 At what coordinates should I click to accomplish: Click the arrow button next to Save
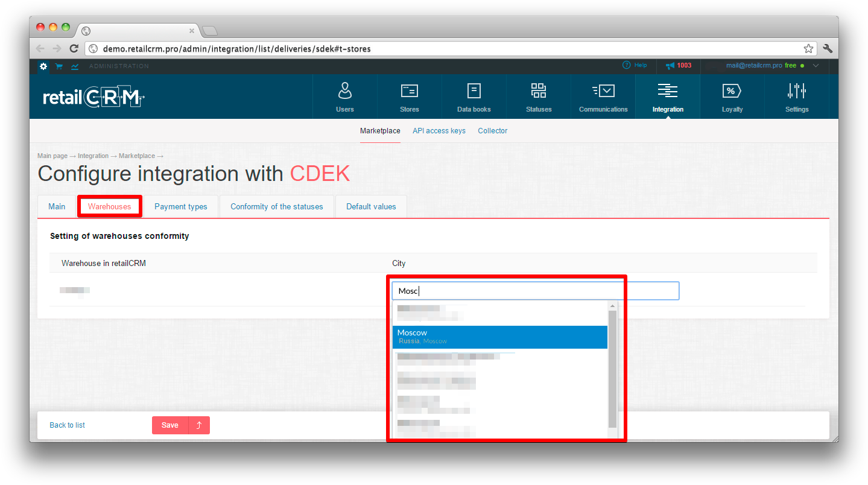[199, 425]
